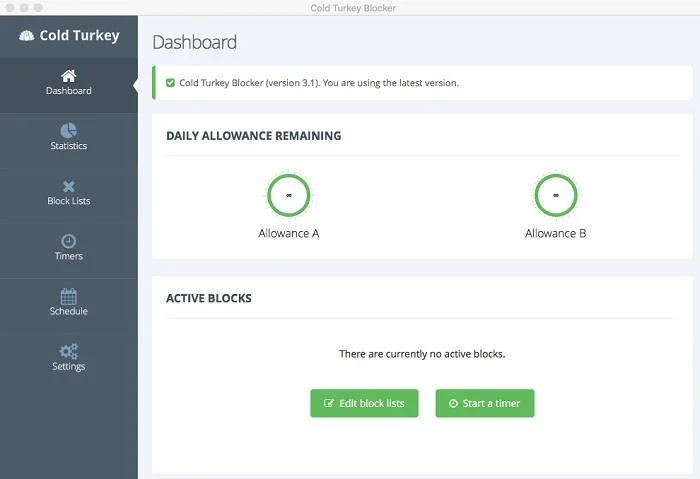Switch to the Statistics label in sidebar

68,146
